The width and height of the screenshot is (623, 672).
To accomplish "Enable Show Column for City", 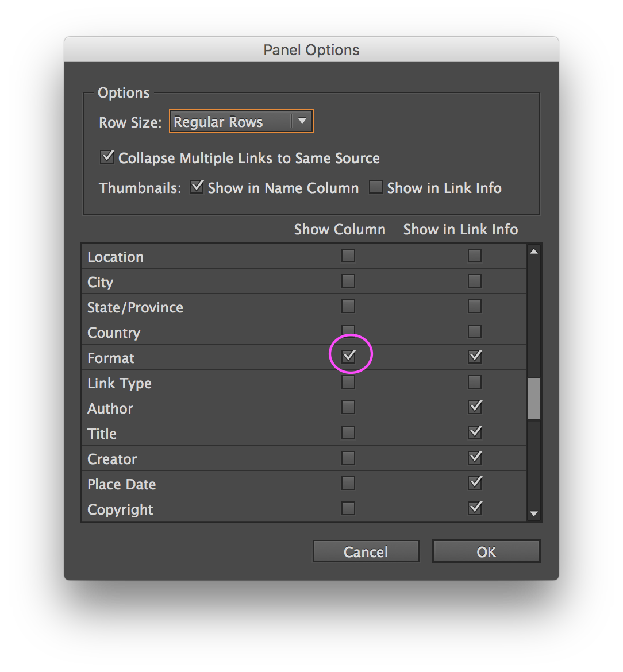I will 348,281.
